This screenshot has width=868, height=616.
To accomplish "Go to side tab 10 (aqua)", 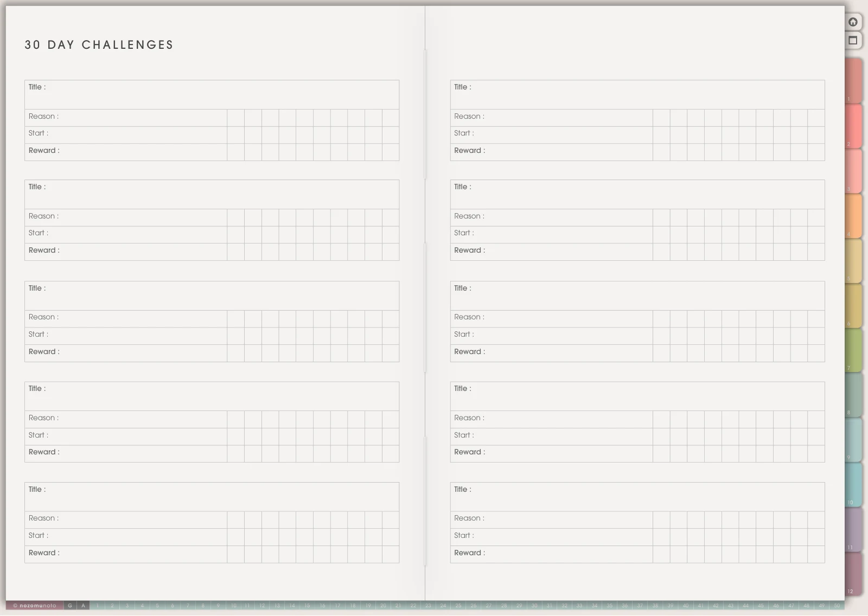I will click(x=853, y=484).
